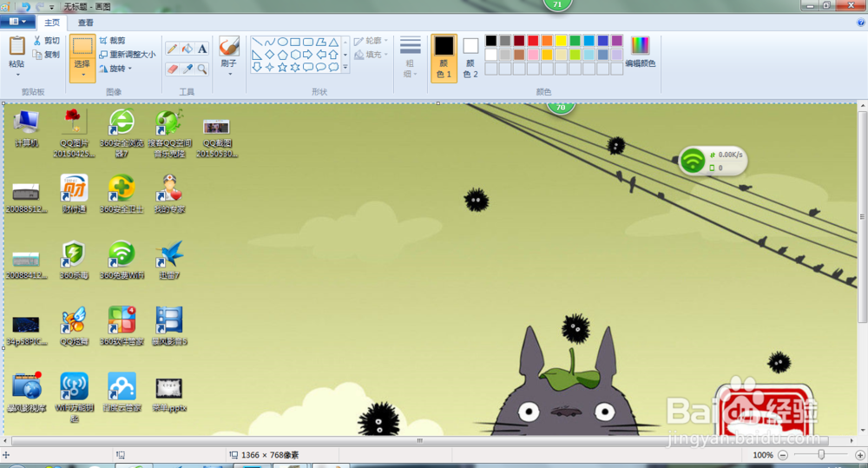Choose the Triangle shape
The width and height of the screenshot is (868, 468).
[333, 42]
